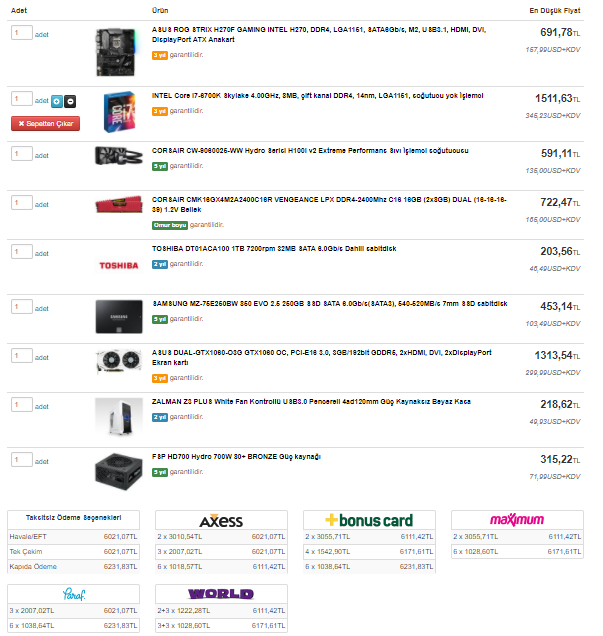Click the quantity field for ASUS motherboard
The image size is (603, 636).
pyautogui.click(x=22, y=32)
